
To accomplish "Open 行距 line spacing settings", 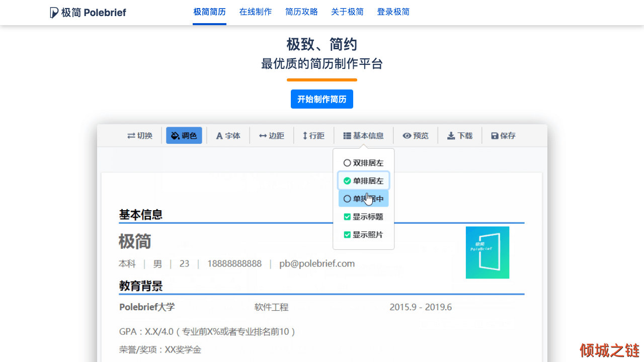I will [x=313, y=136].
